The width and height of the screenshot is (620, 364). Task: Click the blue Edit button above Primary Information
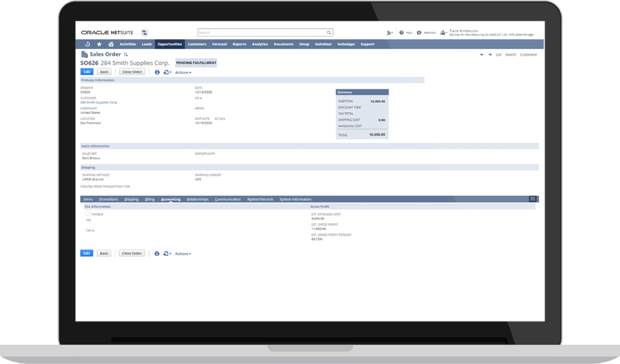click(87, 72)
